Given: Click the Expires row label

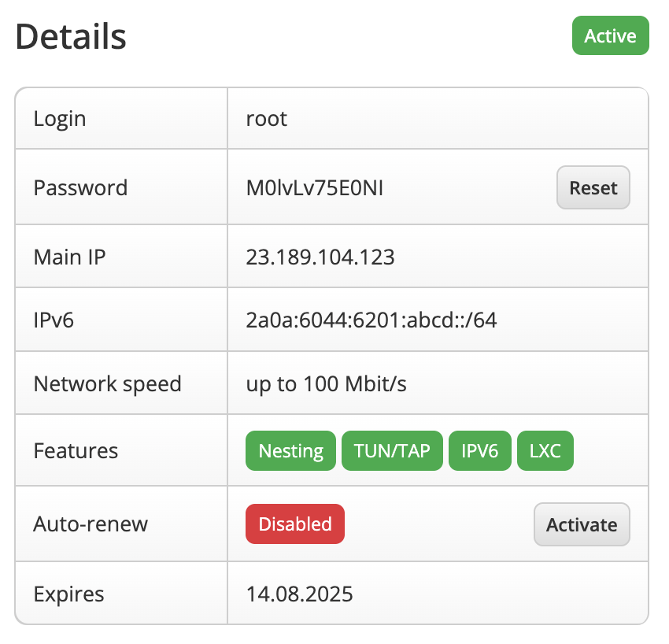Looking at the screenshot, I should [x=68, y=594].
